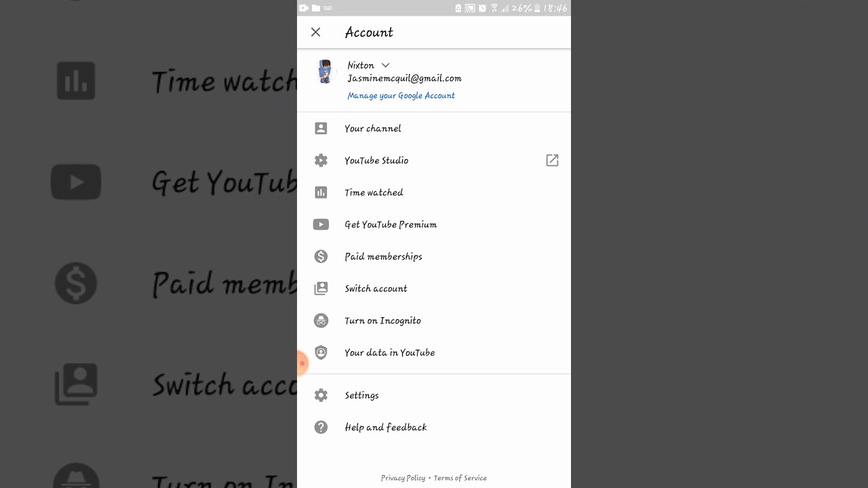Click the external-link icon on YouTube Studio row

[x=552, y=161]
